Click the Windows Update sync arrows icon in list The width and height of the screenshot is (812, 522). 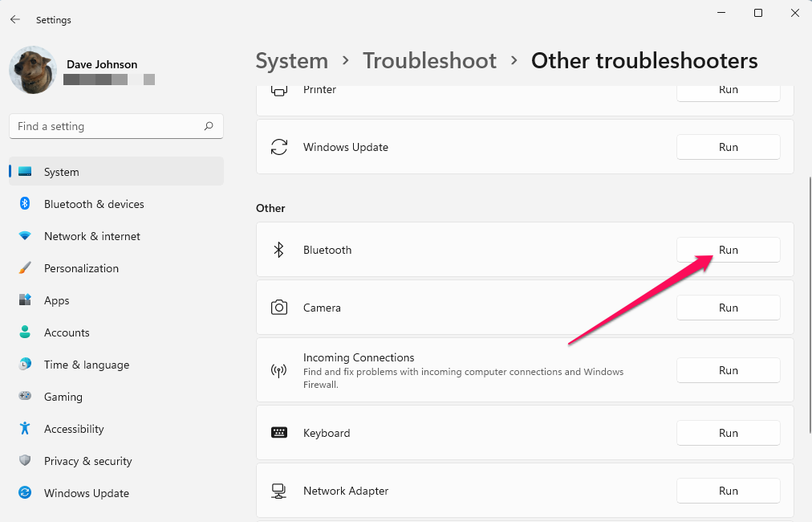click(279, 147)
